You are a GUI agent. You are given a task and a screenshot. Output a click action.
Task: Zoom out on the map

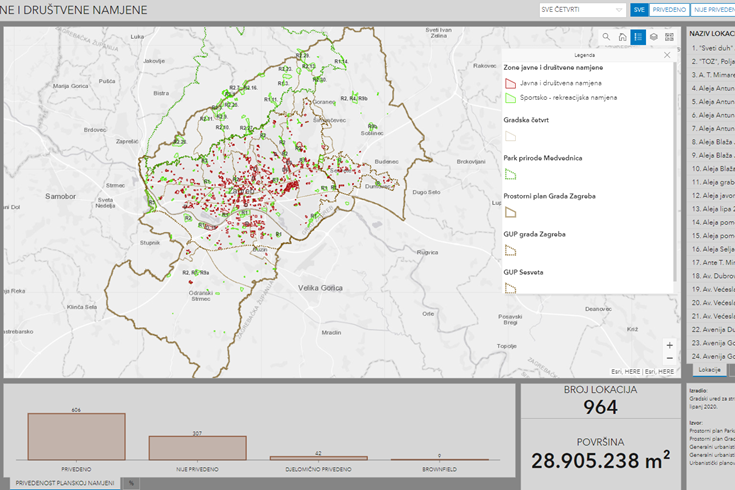click(x=669, y=358)
